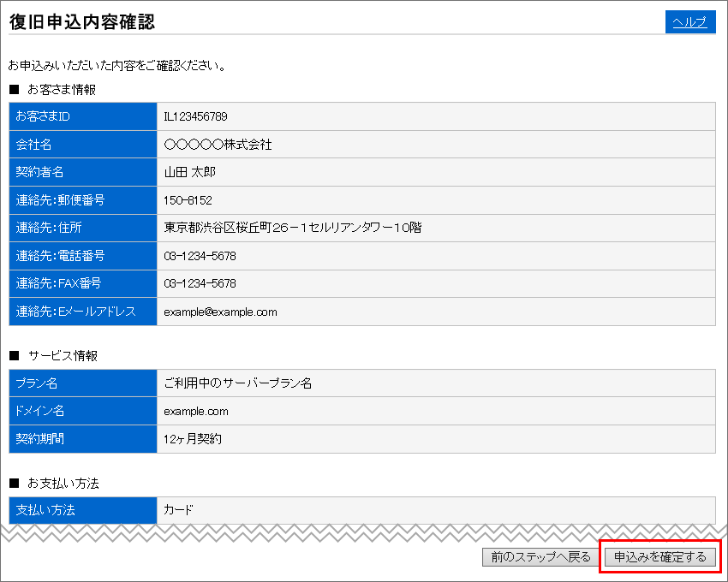Click the 連絡先:電話番号 label
This screenshot has width=728, height=582.
click(x=83, y=256)
